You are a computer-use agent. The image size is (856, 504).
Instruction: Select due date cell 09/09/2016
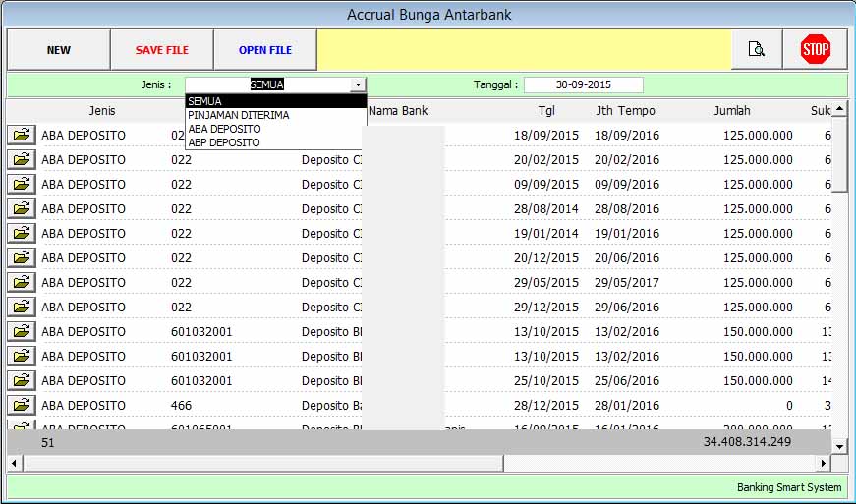(x=627, y=185)
